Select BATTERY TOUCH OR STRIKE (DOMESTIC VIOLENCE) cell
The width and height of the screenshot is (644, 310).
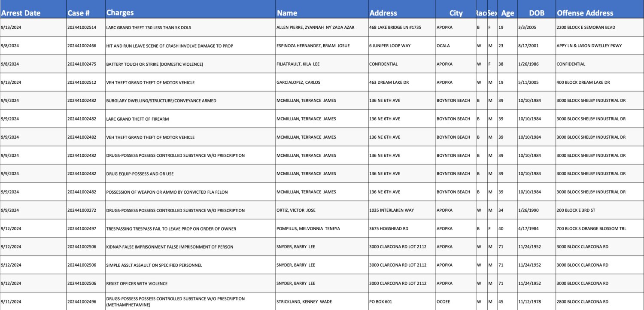pyautogui.click(x=190, y=64)
